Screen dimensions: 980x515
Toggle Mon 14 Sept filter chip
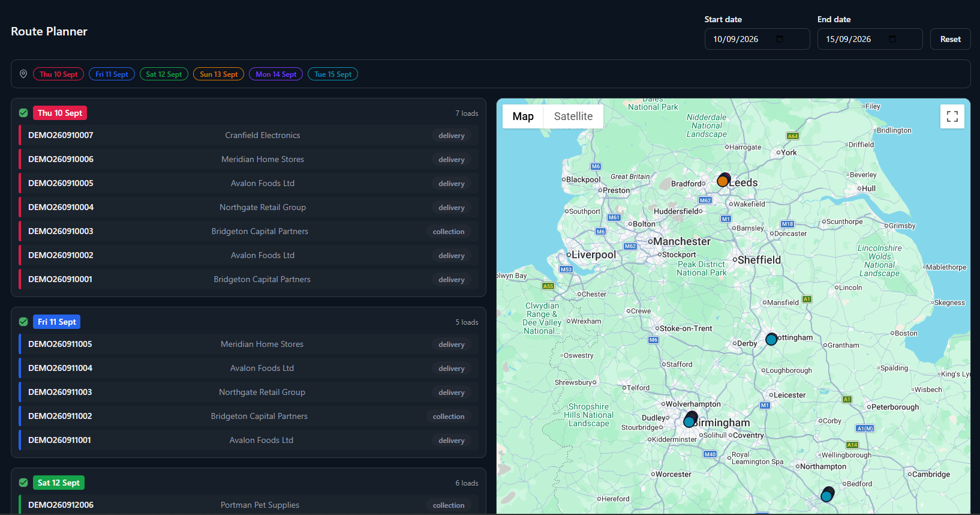pos(276,74)
